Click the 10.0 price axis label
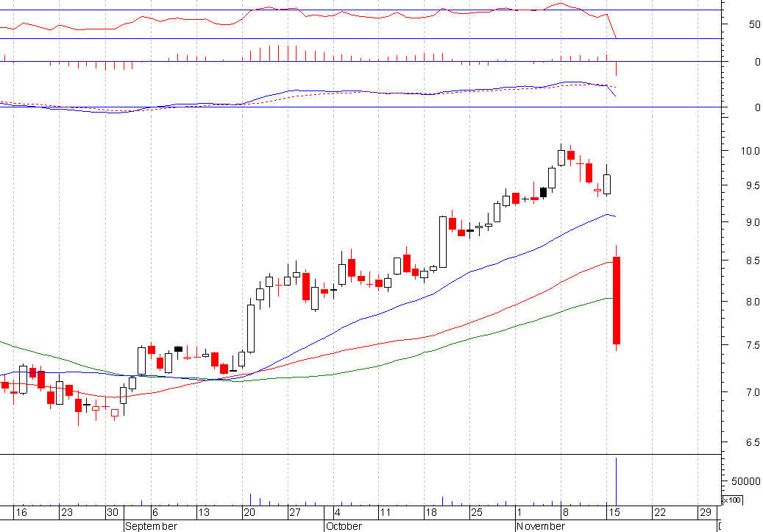The image size is (763, 532). pos(750,151)
